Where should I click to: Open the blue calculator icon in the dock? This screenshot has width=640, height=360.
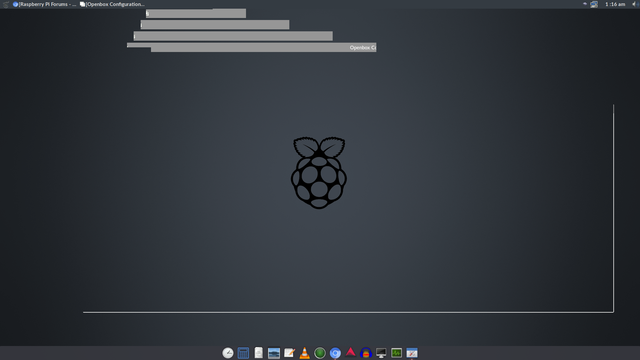(243, 353)
